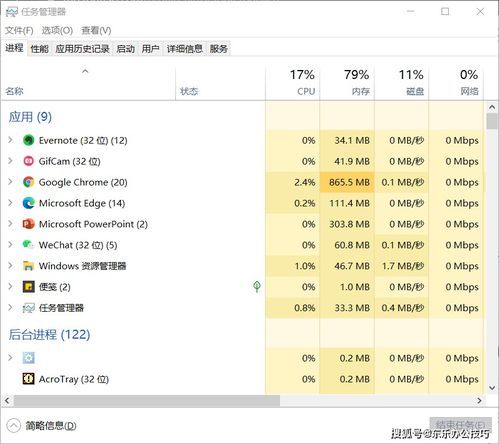Switch to the 服务 tab
This screenshot has height=444, width=499.
(219, 49)
